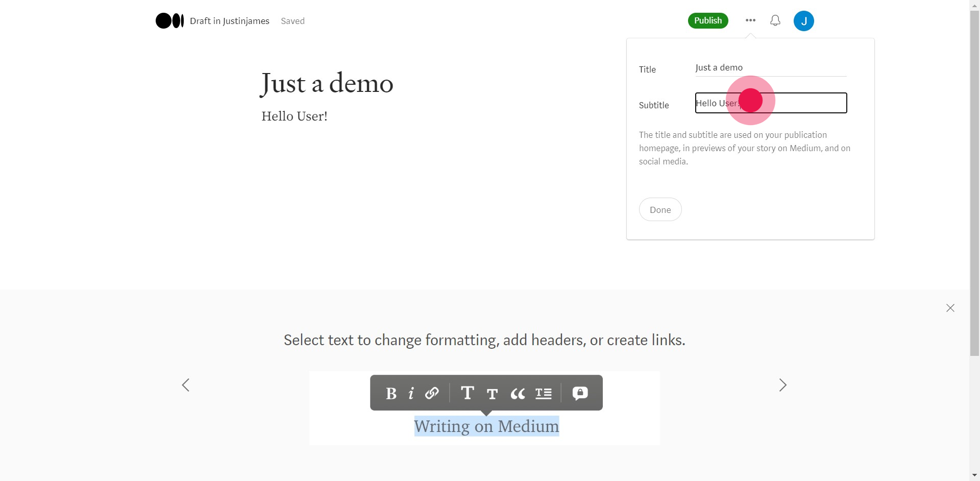
Task: Click the Medium logo icon
Action: (x=169, y=21)
